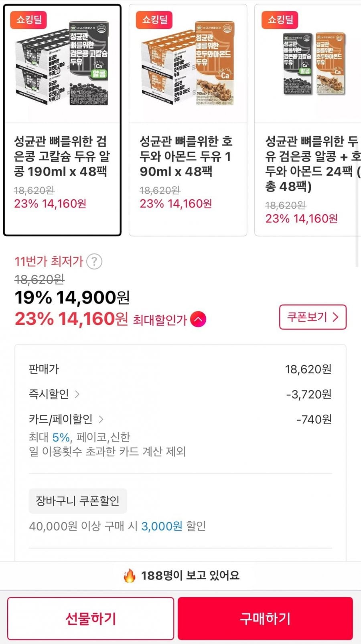Screen dimensions: 361x644
Task: Open the walnut almond soy milk thumbnail
Action: (188, 64)
